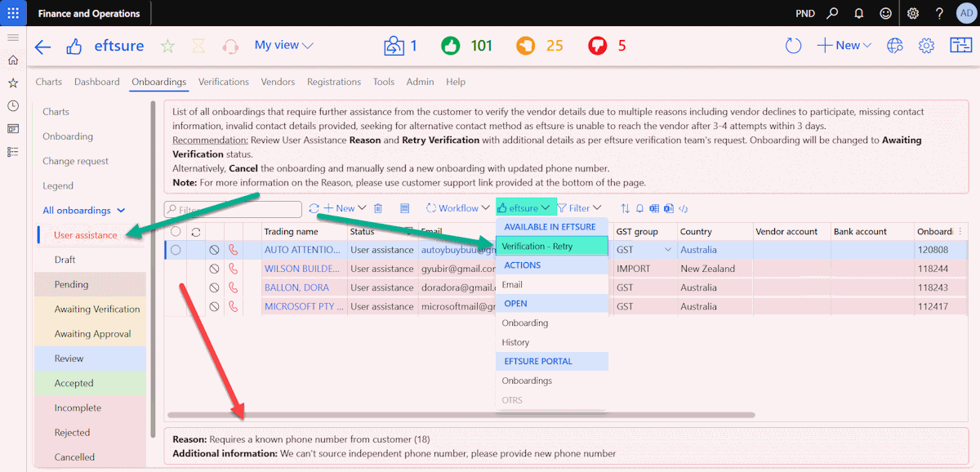
Task: Select Rejected status in the sidebar
Action: [x=72, y=433]
